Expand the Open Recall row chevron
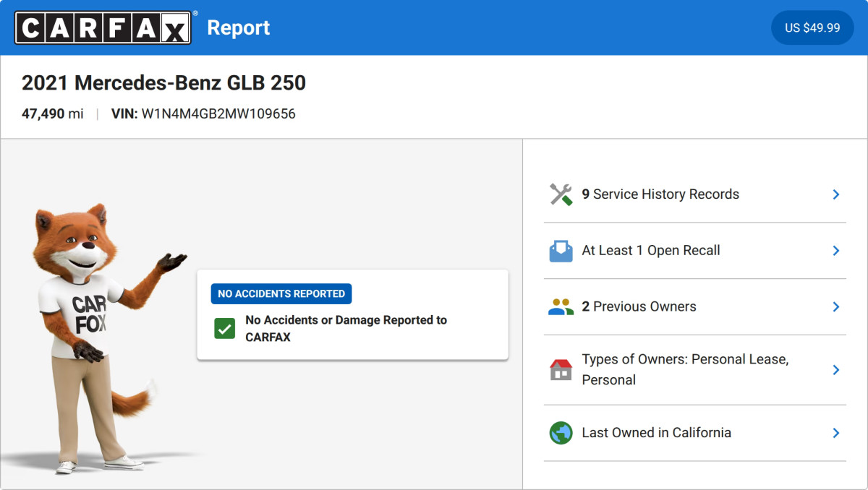Image resolution: width=868 pixels, height=490 pixels. 835,251
